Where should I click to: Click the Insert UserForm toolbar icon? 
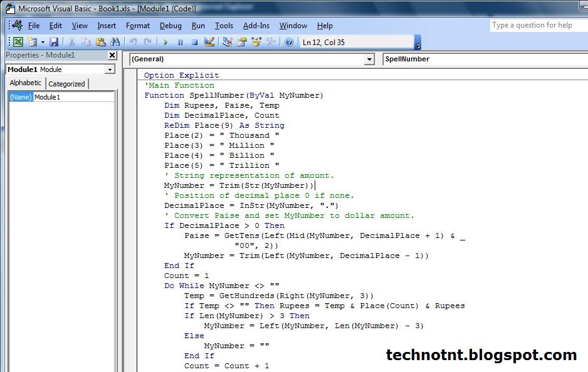[33, 42]
